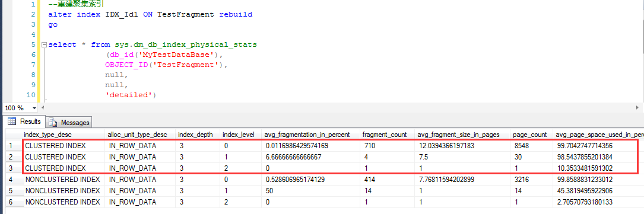Click the avg_fragment_size_in_pages column header
Screen dimensions: 644x214
tap(458, 135)
